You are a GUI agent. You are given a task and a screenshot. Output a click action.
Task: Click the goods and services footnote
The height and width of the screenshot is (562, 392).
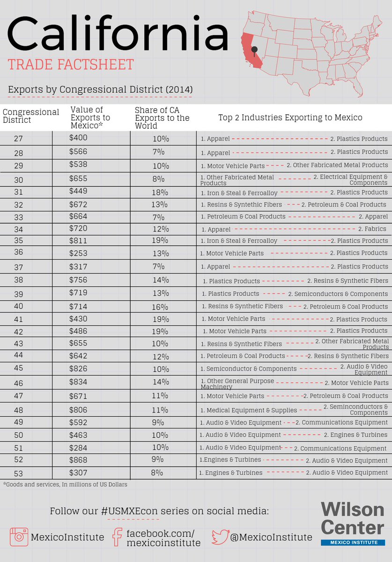(x=65, y=484)
